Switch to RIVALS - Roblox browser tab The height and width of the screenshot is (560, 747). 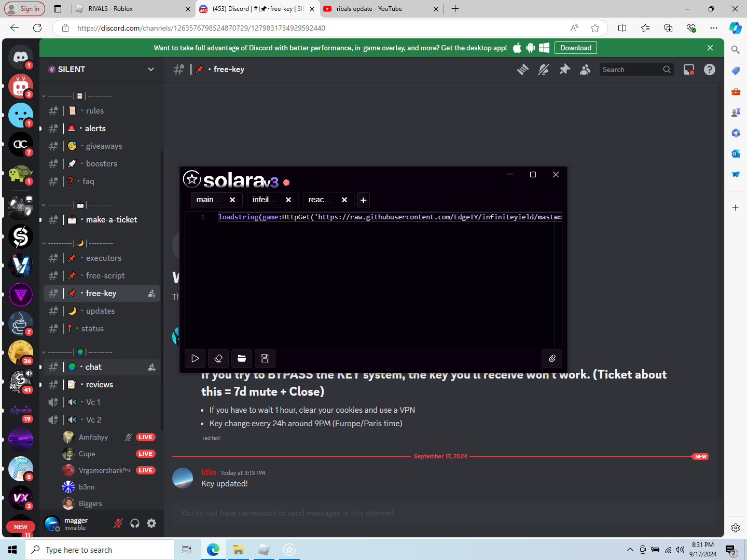coord(132,9)
